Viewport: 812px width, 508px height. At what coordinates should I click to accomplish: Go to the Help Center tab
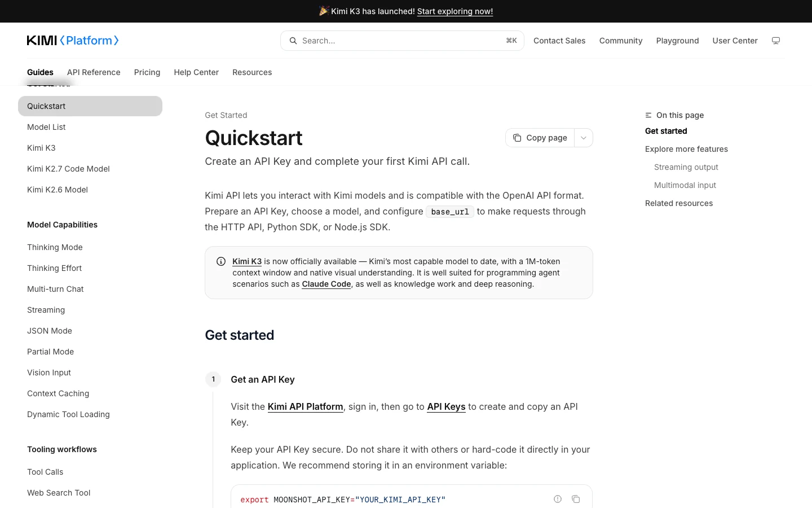point(196,72)
